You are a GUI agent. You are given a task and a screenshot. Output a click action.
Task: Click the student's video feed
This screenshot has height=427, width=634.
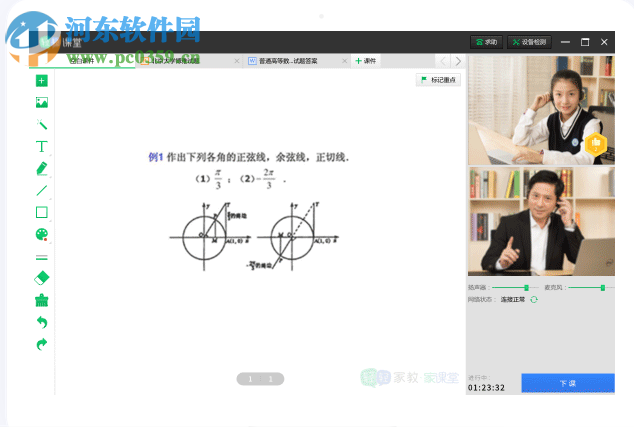[541, 110]
